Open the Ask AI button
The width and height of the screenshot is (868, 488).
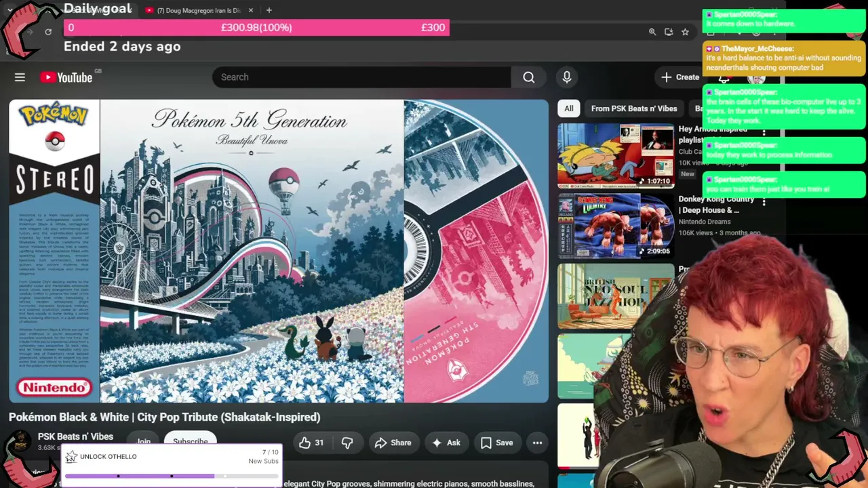446,443
